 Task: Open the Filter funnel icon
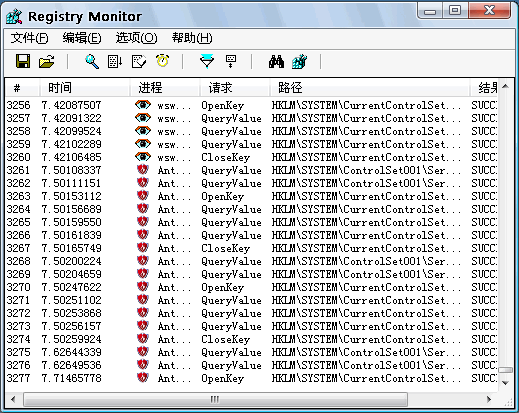[x=207, y=61]
